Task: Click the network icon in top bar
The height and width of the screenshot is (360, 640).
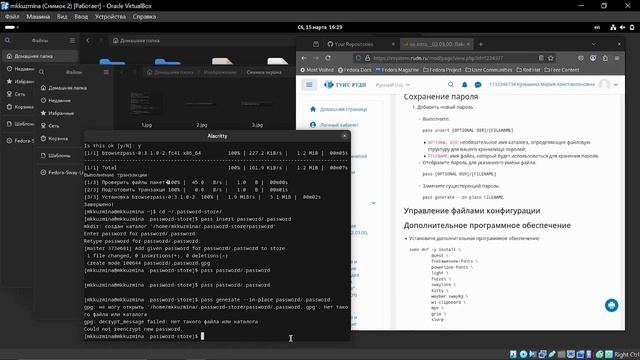Action: click(x=613, y=27)
